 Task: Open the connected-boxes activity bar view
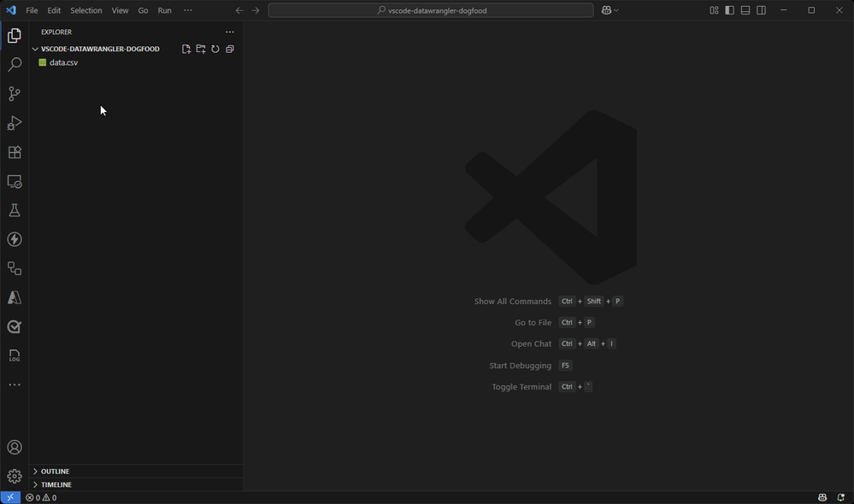pos(15,268)
